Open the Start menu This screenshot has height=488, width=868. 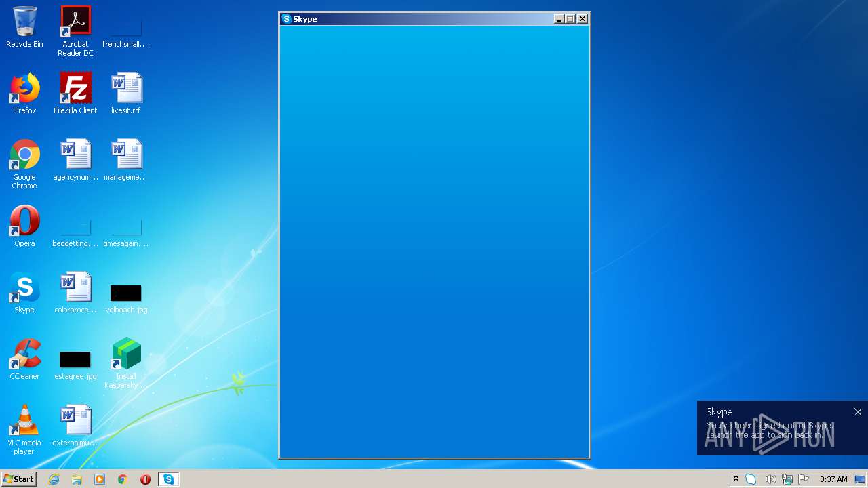point(18,479)
